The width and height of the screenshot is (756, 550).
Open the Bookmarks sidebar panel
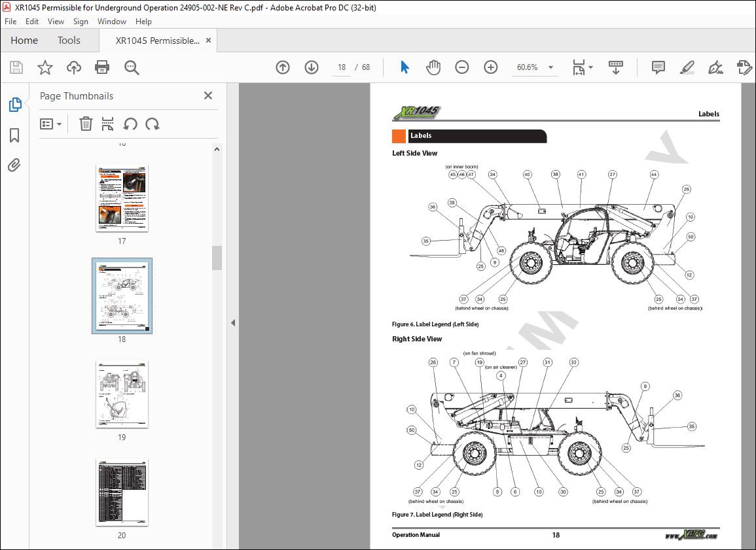(14, 135)
